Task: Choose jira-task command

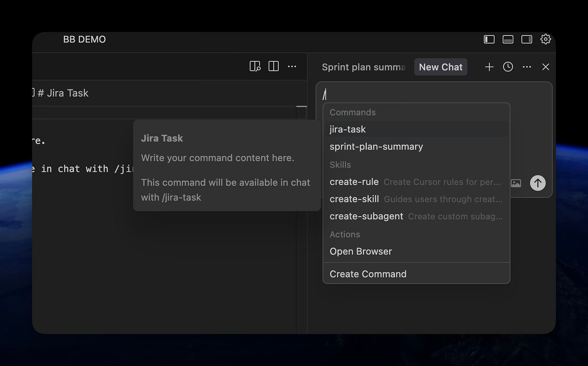Action: click(416, 129)
